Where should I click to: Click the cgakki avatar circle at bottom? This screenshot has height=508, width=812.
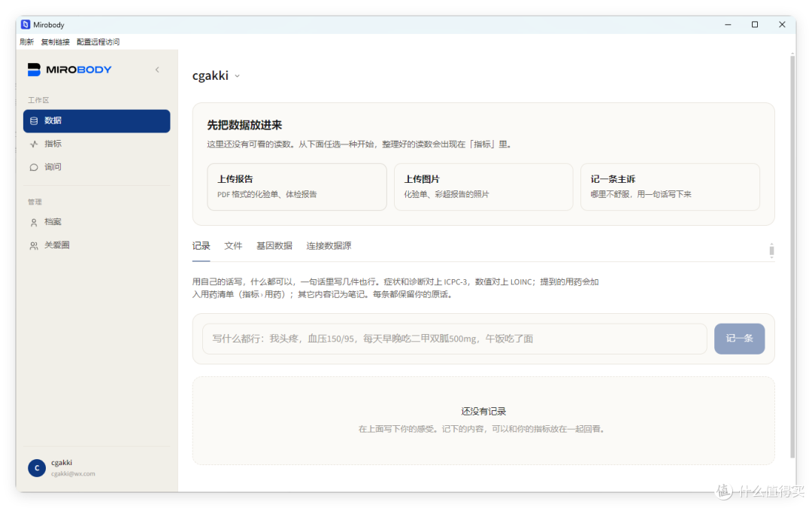click(x=37, y=467)
